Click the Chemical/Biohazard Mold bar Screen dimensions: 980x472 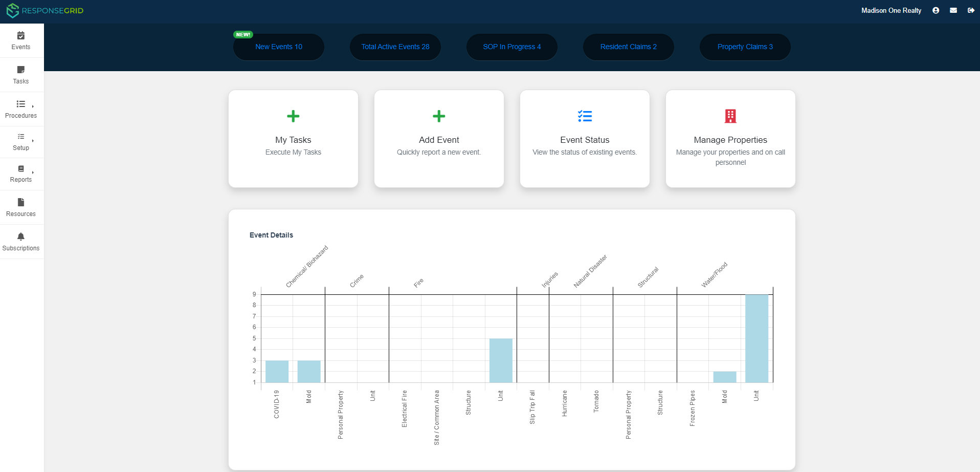point(309,371)
